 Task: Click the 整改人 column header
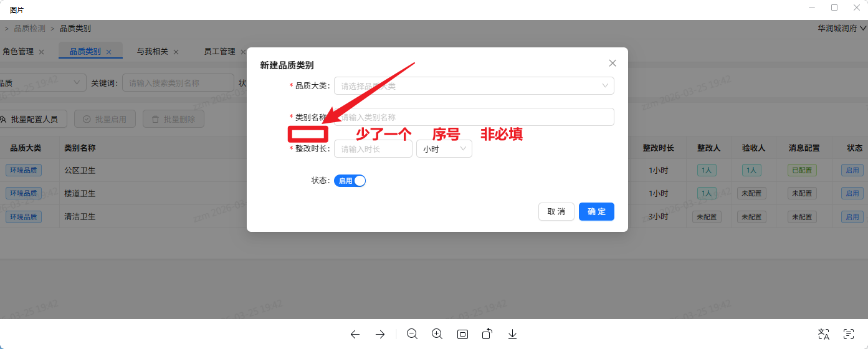click(x=708, y=148)
